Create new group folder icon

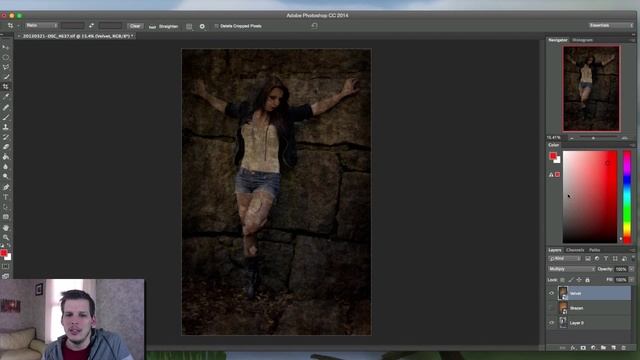(x=603, y=348)
